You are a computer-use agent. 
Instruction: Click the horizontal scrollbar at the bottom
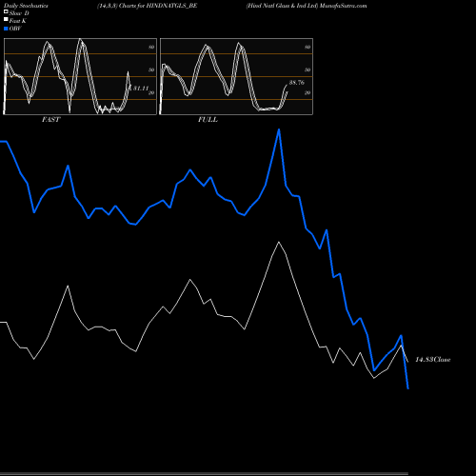pyautogui.click(x=204, y=473)
